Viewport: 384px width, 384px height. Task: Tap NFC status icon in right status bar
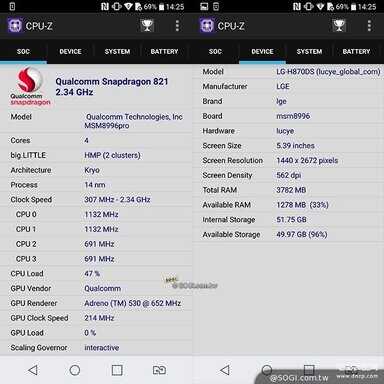pyautogui.click(x=297, y=6)
